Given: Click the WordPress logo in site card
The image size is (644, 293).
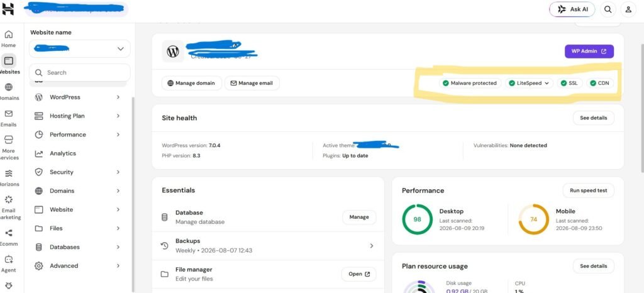Looking at the screenshot, I should click(x=173, y=52).
